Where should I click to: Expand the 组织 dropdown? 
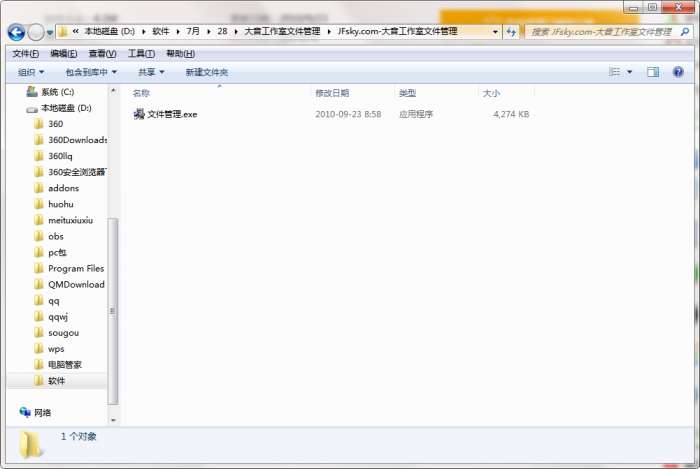[x=31, y=72]
